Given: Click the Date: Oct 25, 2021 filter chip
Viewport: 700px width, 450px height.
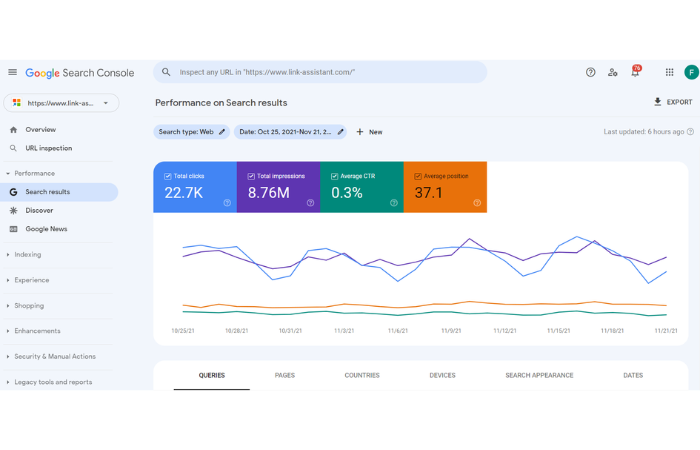Looking at the screenshot, I should (x=290, y=132).
